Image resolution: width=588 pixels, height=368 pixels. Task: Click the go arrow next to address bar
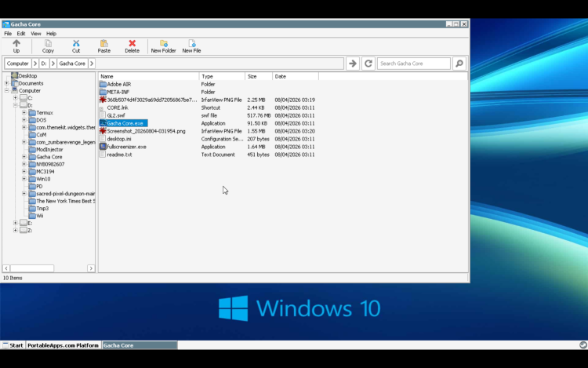(x=353, y=64)
